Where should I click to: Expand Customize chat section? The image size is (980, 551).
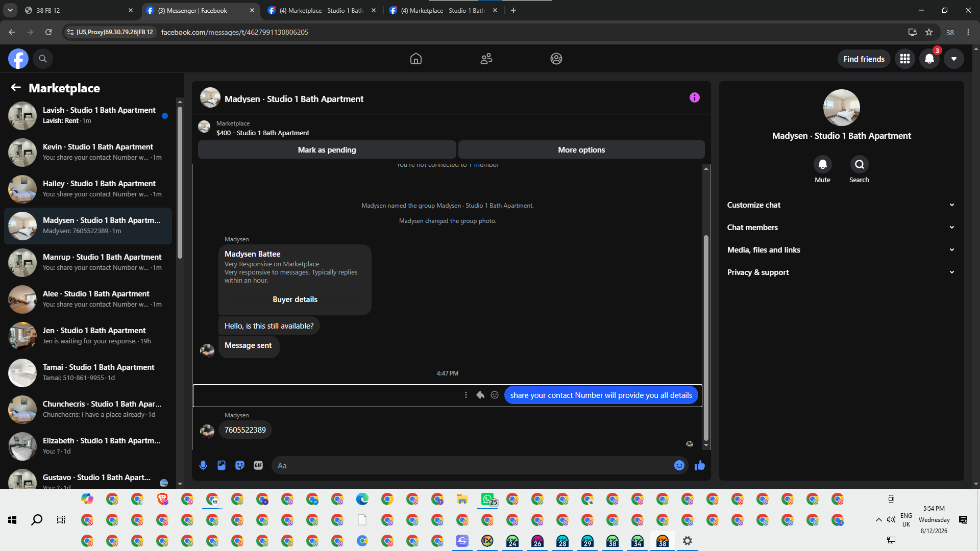pos(841,205)
